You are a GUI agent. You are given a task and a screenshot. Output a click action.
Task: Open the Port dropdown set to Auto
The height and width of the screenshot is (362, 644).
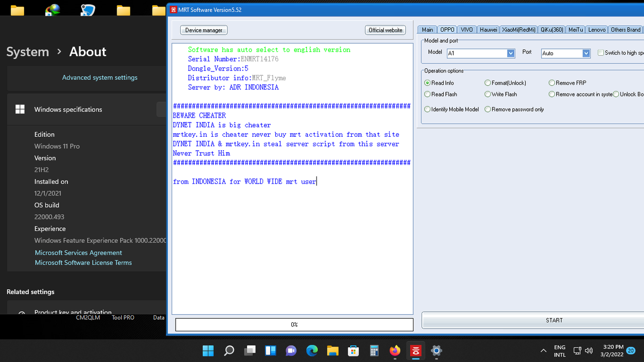(586, 53)
